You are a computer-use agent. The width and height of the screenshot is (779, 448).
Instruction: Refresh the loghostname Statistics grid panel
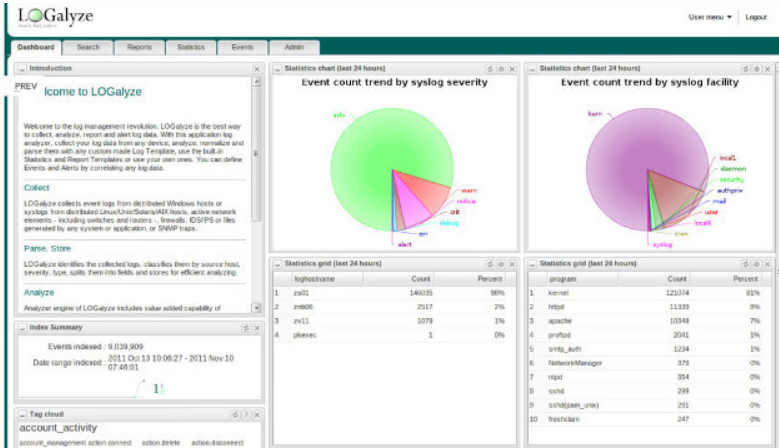(x=490, y=264)
